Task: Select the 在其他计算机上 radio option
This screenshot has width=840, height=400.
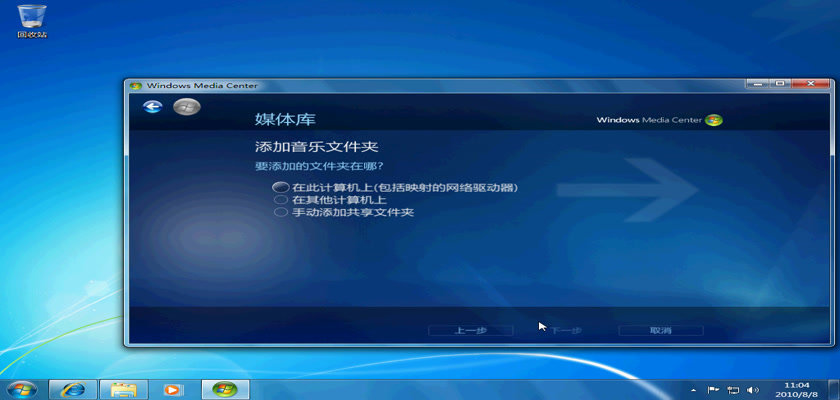Action: point(281,200)
